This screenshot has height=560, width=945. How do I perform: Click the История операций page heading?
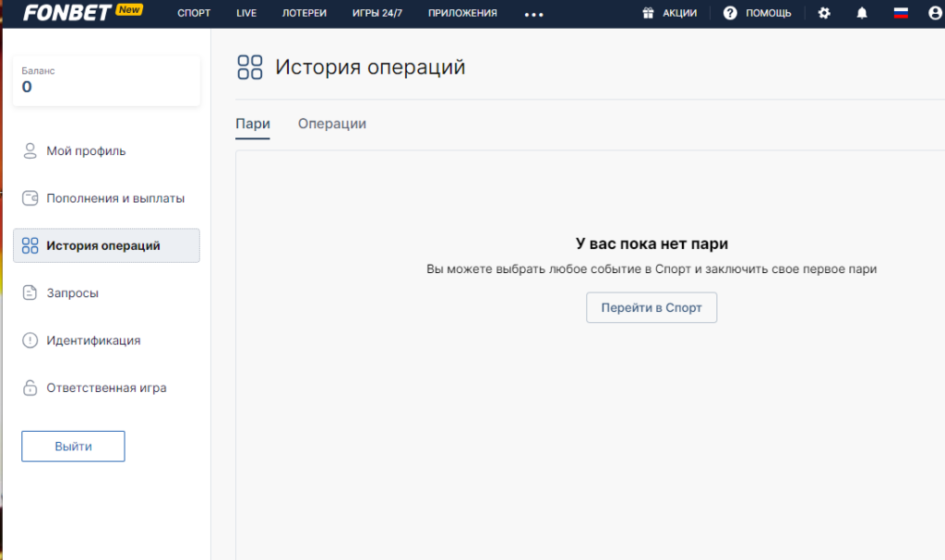click(x=370, y=67)
